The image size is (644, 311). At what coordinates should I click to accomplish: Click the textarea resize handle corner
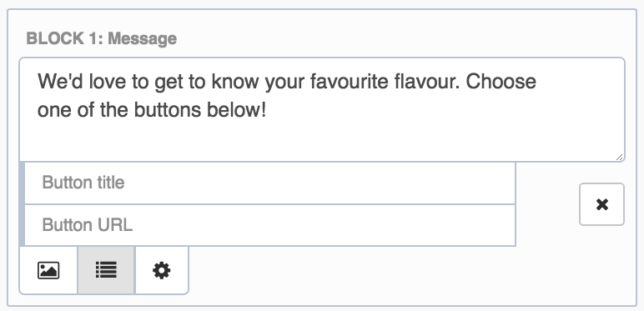click(620, 157)
